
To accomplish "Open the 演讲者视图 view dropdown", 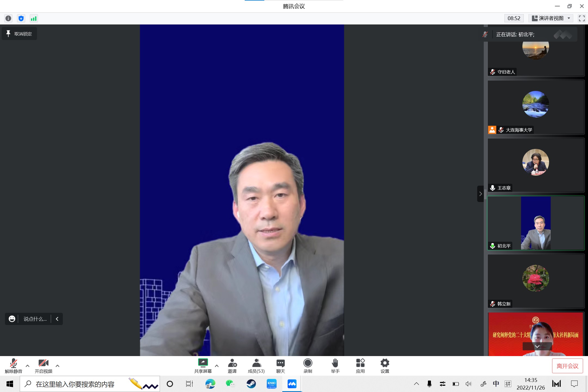I will (551, 18).
